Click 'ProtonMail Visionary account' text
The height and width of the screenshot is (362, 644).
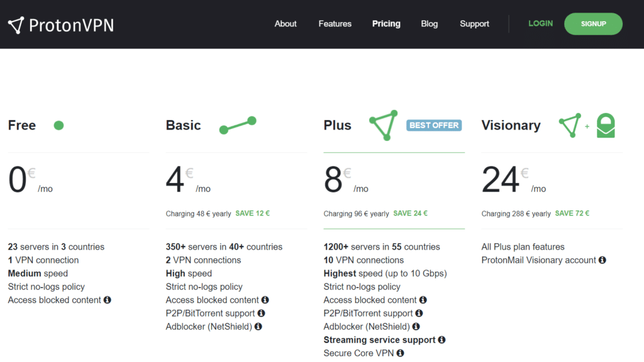coord(538,260)
